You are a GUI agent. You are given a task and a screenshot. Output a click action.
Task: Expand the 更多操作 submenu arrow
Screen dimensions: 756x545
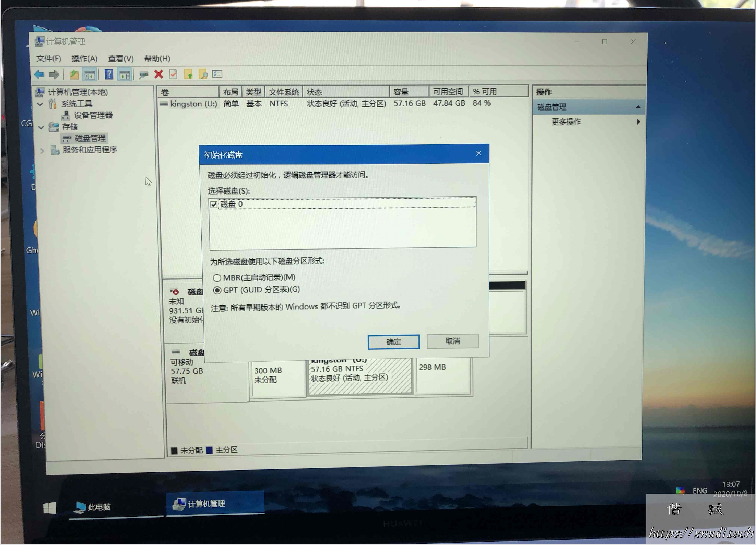(638, 122)
